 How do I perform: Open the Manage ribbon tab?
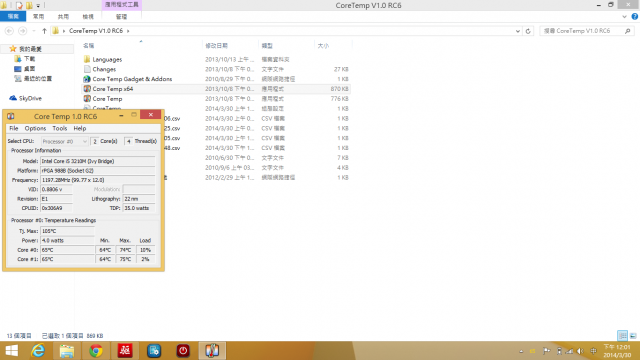(x=121, y=17)
